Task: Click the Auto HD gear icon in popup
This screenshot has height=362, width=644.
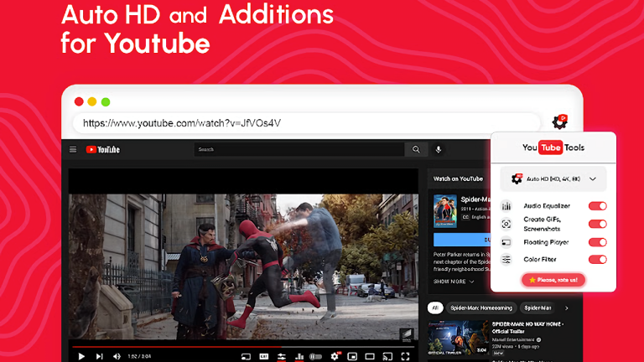Action: [x=517, y=178]
